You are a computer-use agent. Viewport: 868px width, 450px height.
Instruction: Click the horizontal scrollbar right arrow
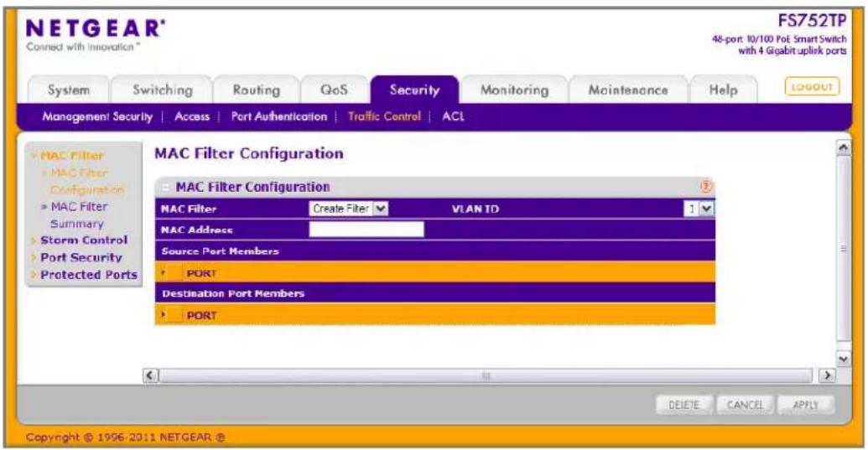tap(826, 375)
